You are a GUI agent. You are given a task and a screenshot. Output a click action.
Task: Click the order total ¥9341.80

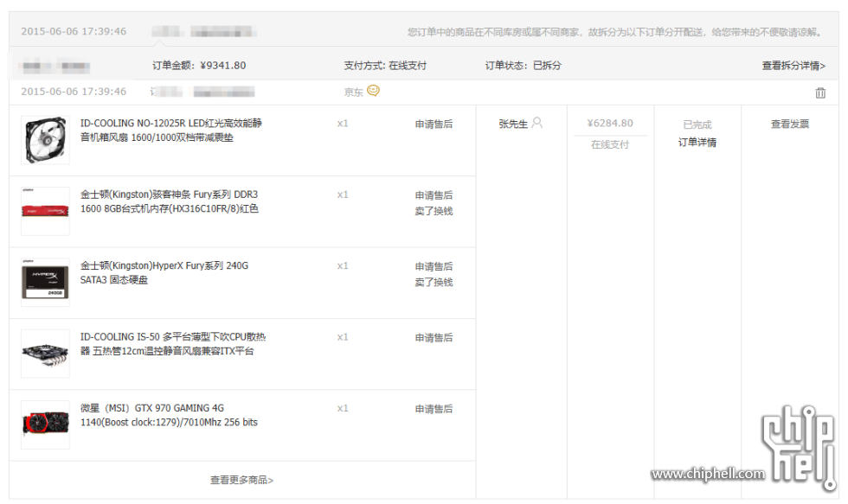pyautogui.click(x=223, y=66)
